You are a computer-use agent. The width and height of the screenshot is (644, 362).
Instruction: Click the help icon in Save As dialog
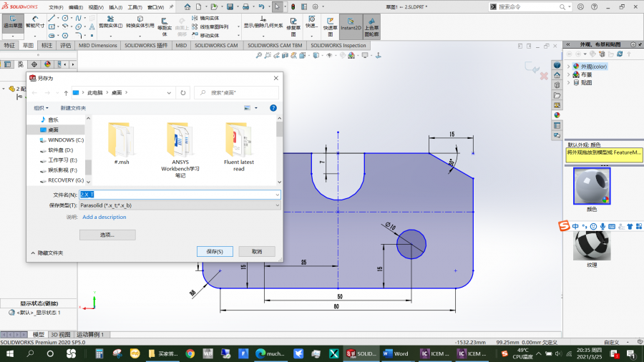click(273, 108)
